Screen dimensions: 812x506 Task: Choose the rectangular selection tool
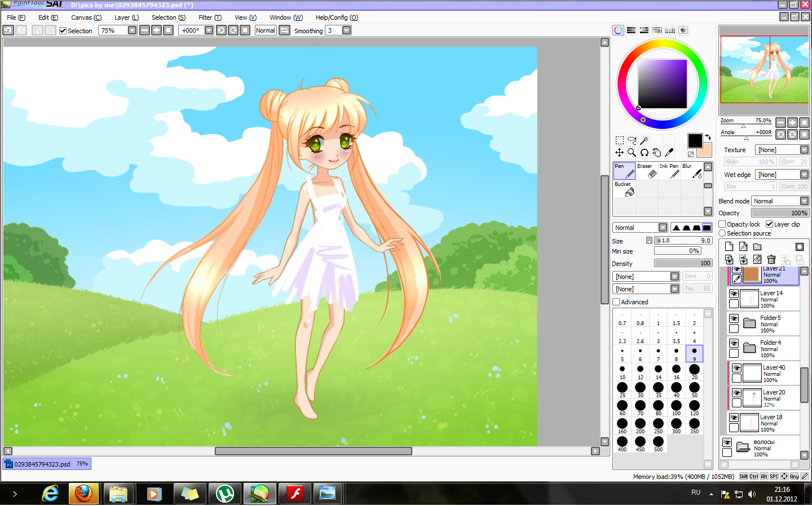619,140
